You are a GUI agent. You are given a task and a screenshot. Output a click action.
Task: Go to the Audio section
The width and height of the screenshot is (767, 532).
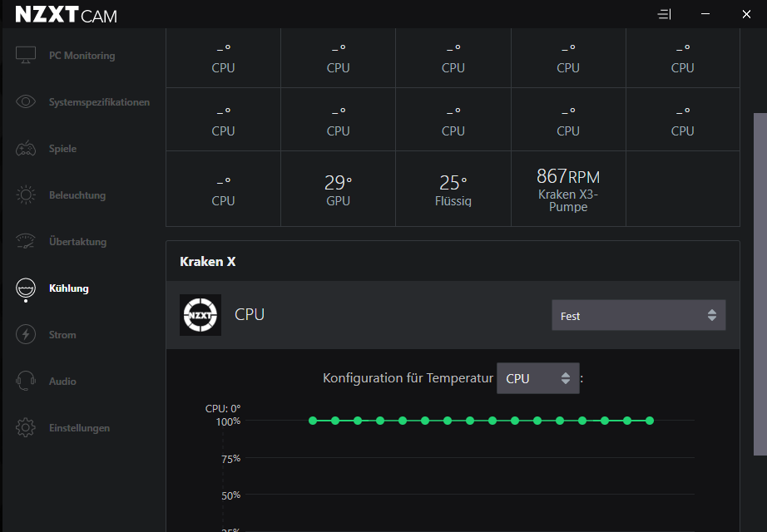tap(62, 382)
